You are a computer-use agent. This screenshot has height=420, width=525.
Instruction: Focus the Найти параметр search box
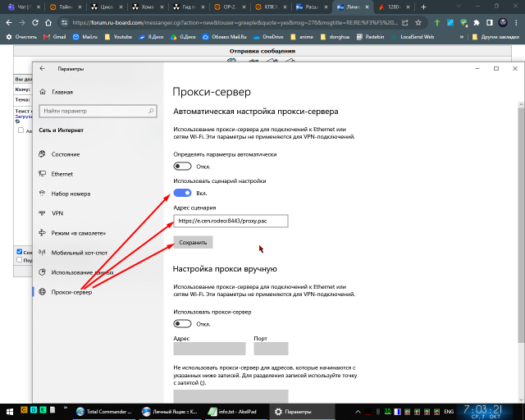click(98, 111)
